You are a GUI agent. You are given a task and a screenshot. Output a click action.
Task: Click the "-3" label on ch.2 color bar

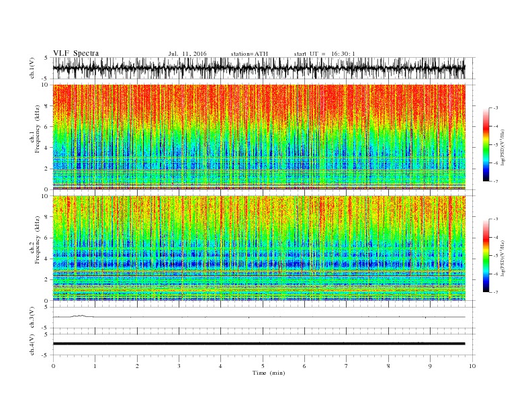point(496,219)
